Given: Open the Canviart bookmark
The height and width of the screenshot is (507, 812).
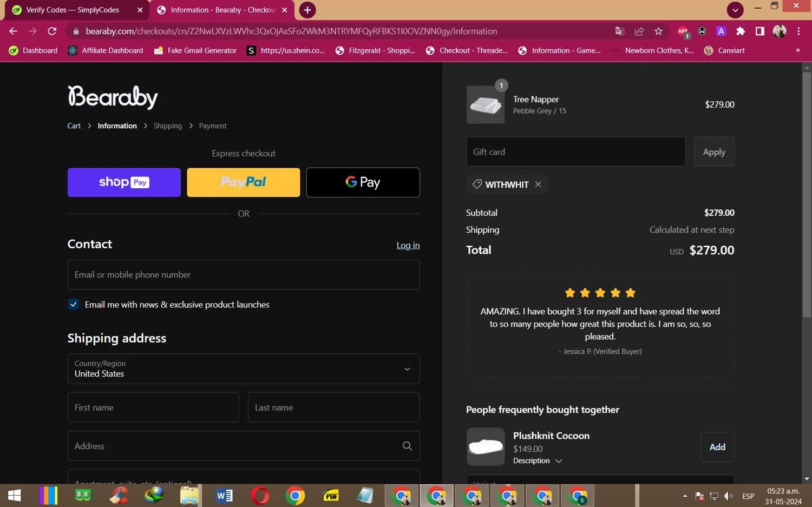Looking at the screenshot, I should pyautogui.click(x=724, y=50).
